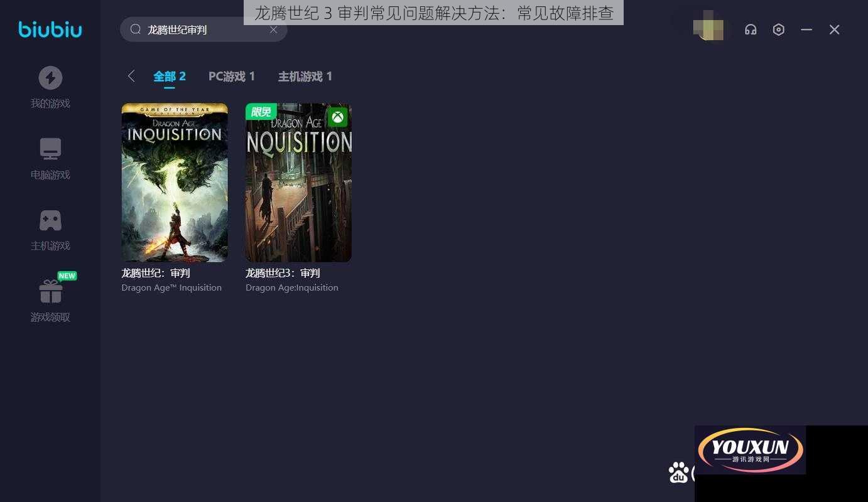Screen dimensions: 868x502
Task: Click the 电脑游戏 sidebar label
Action: pos(50,175)
